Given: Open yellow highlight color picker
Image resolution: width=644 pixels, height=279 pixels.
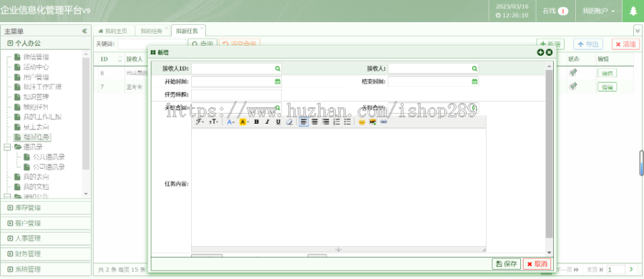Looking at the screenshot, I should tap(244, 122).
